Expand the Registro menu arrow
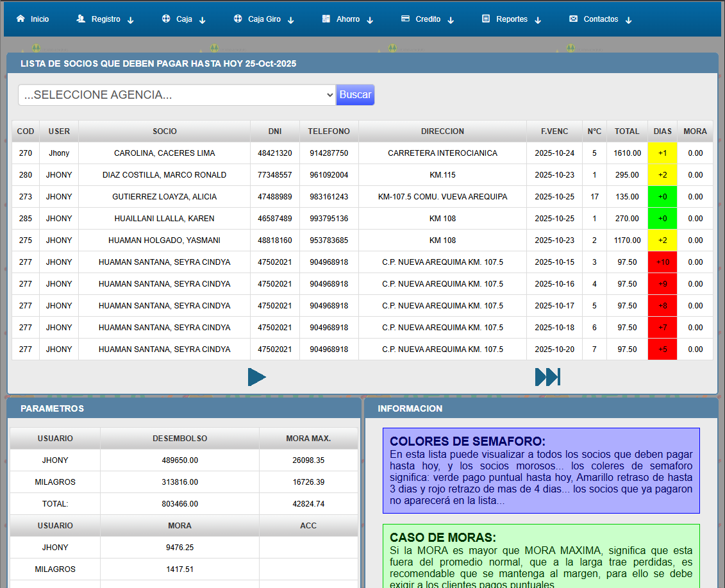 (x=131, y=20)
